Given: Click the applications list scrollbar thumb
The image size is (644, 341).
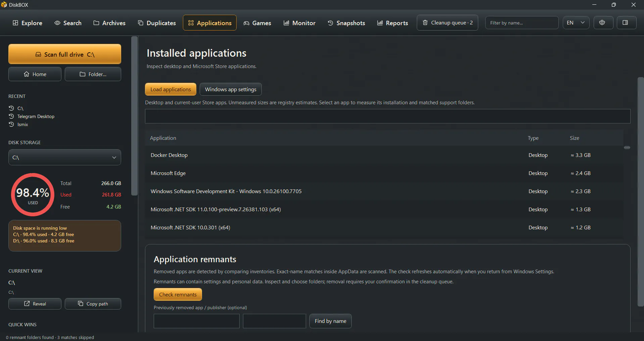Looking at the screenshot, I should point(627,148).
